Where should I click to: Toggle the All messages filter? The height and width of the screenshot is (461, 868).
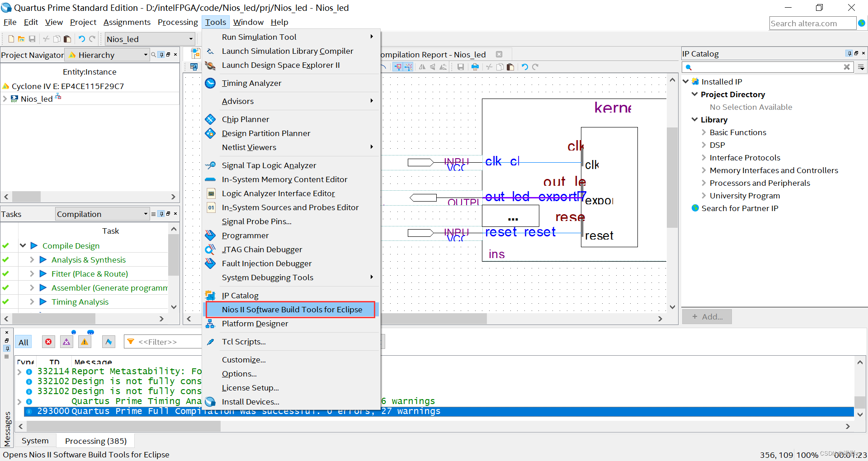(24, 342)
